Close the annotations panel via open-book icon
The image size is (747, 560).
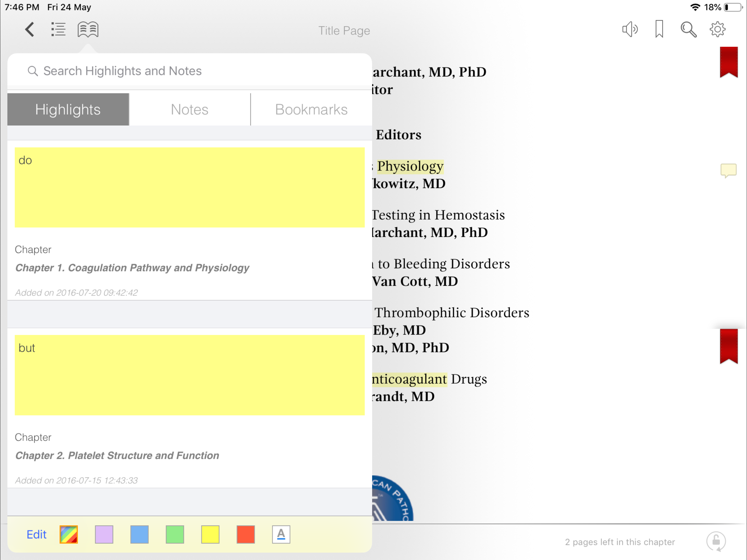(88, 30)
